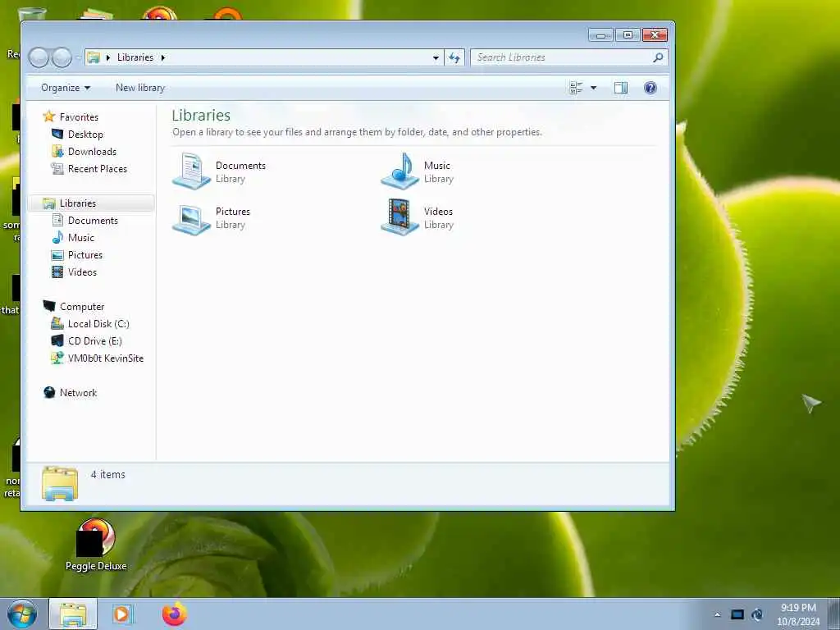Image resolution: width=840 pixels, height=630 pixels.
Task: Select VM0b0t KevinSite network location
Action: [106, 358]
